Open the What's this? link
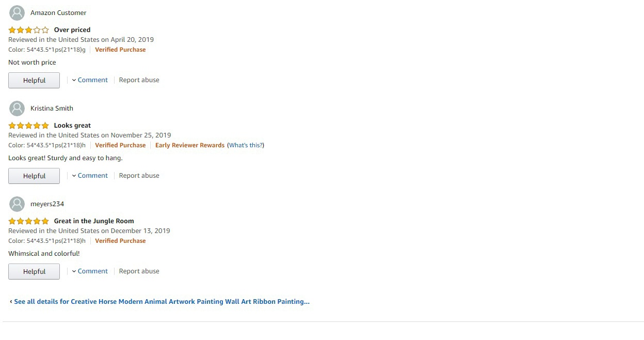Screen dimensions: 644x340 [x=246, y=145]
